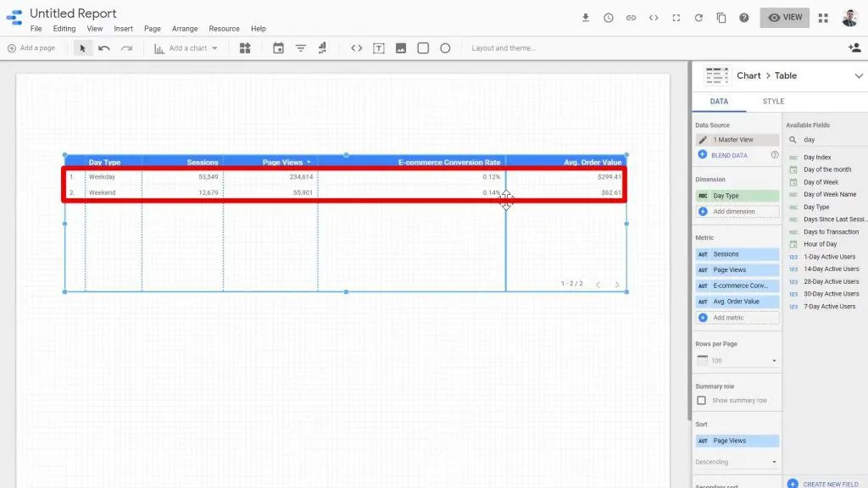Image resolution: width=868 pixels, height=488 pixels.
Task: Open the Rows per Page dropdown
Action: [737, 360]
